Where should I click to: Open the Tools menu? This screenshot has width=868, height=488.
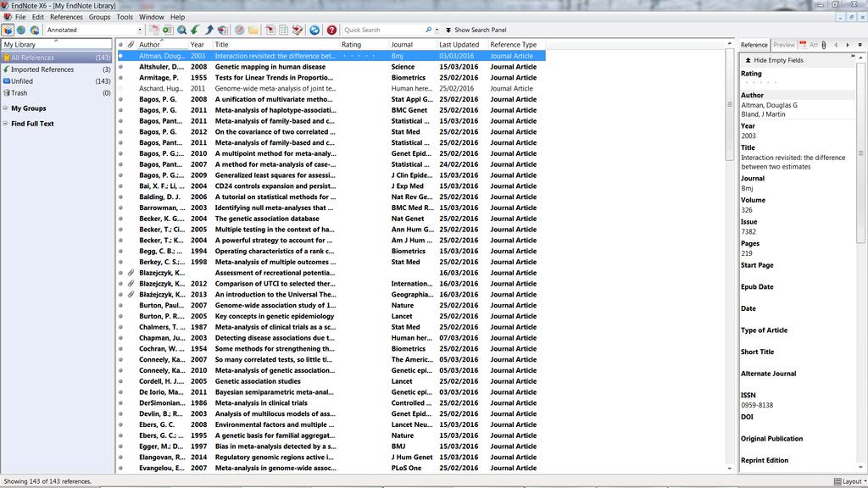(x=125, y=17)
